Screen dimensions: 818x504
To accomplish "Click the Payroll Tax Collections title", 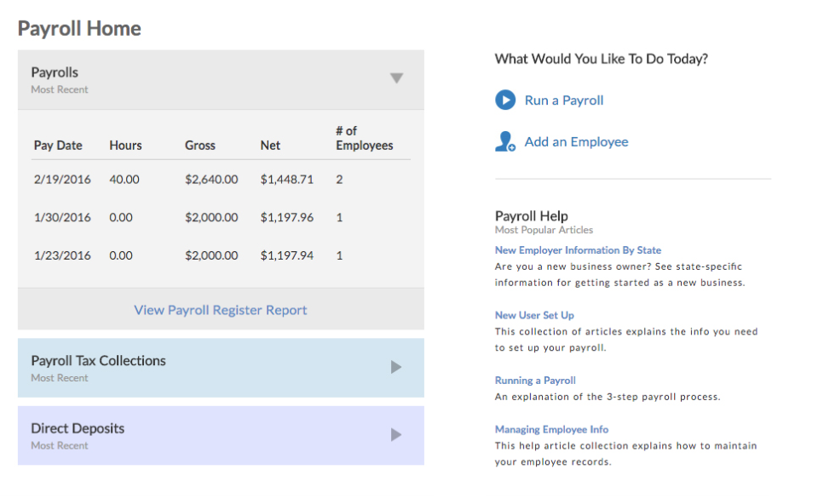I will coord(98,361).
